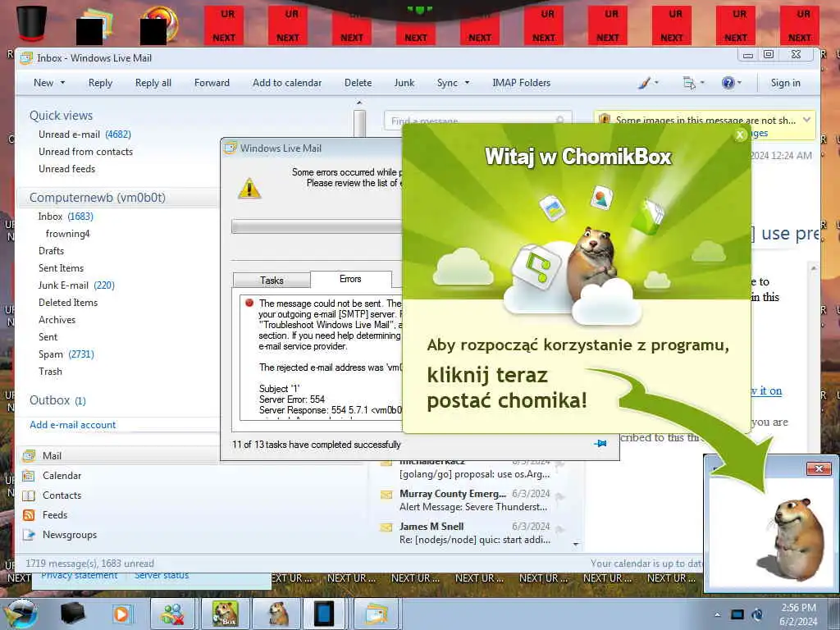Show hidden tray icons arrow
Viewport: 840px width, 630px height.
click(717, 615)
